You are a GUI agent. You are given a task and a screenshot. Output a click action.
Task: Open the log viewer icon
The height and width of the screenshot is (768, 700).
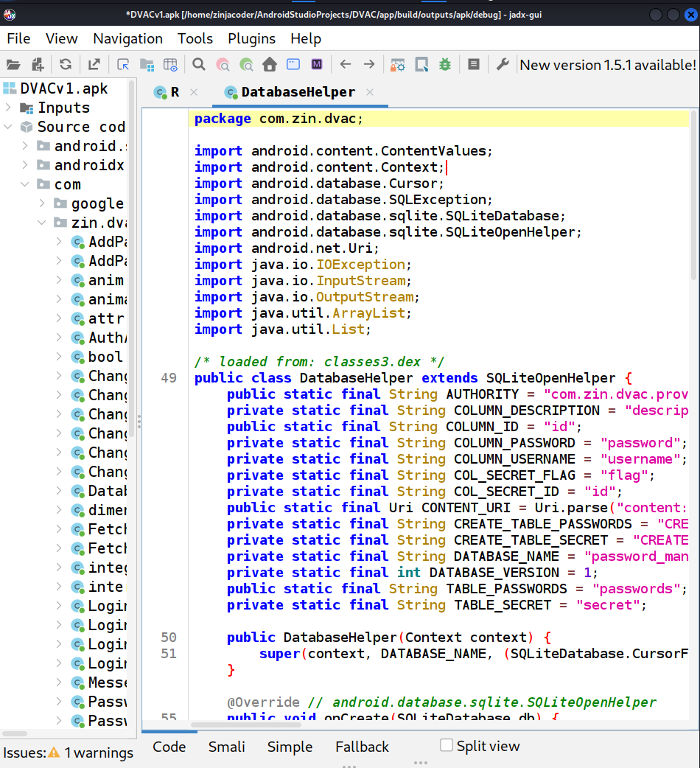474,65
